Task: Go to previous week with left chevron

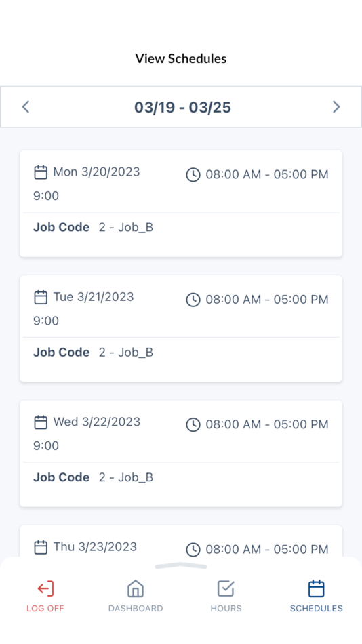Action: (x=26, y=107)
